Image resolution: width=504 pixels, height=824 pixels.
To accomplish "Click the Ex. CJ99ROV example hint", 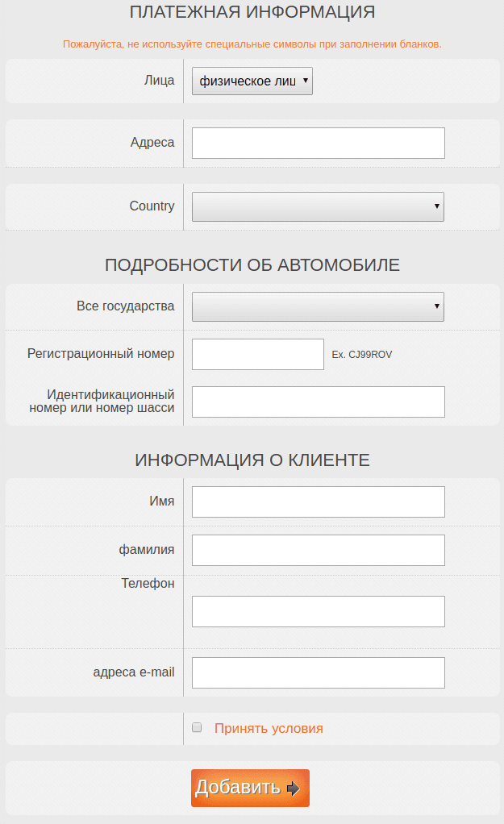I will pyautogui.click(x=362, y=354).
